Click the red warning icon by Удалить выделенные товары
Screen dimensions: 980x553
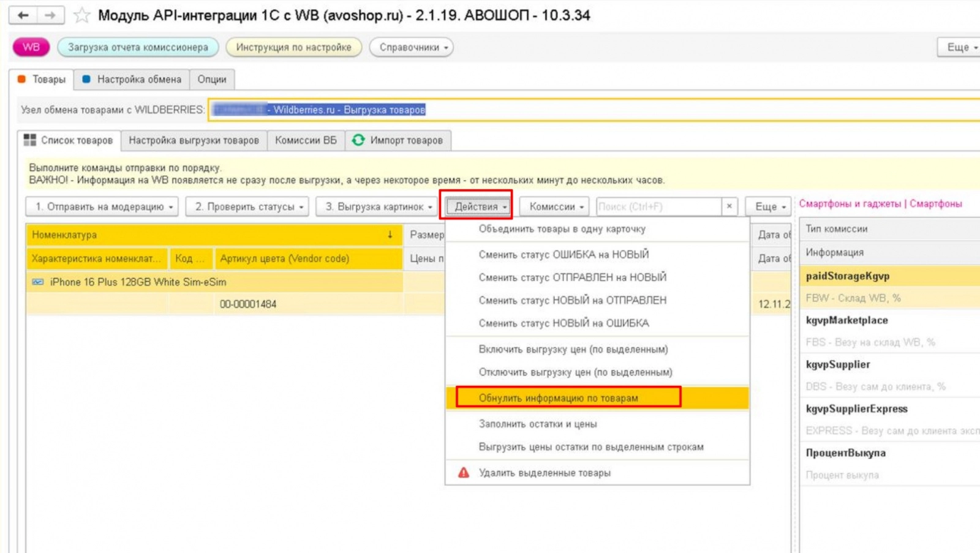point(464,473)
